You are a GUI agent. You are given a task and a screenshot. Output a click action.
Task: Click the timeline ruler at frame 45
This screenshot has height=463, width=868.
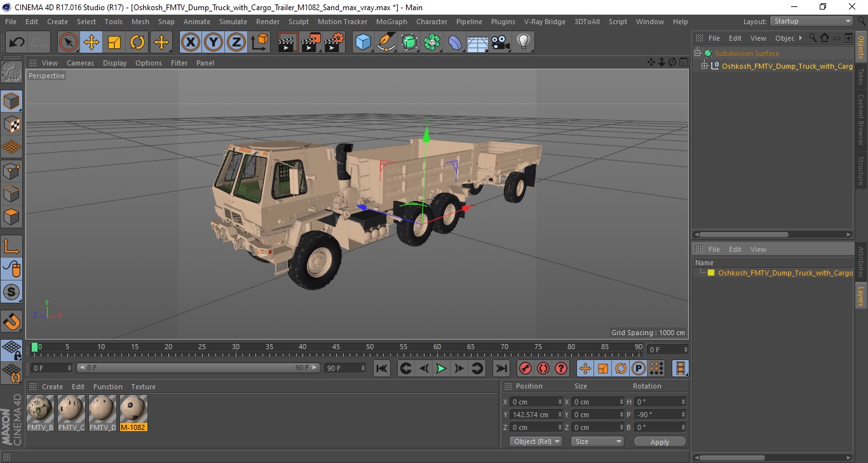pos(336,348)
